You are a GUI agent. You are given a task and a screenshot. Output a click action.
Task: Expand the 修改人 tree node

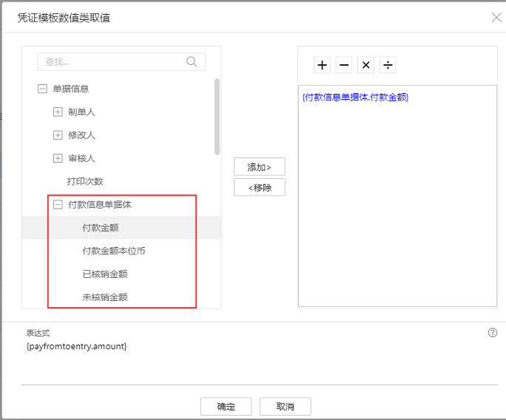[58, 135]
